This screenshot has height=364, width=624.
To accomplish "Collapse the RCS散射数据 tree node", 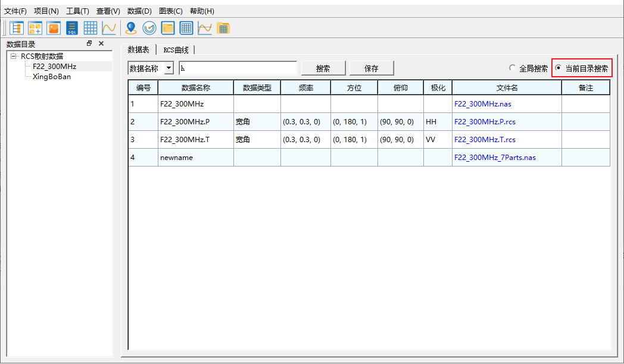I will 14,56.
